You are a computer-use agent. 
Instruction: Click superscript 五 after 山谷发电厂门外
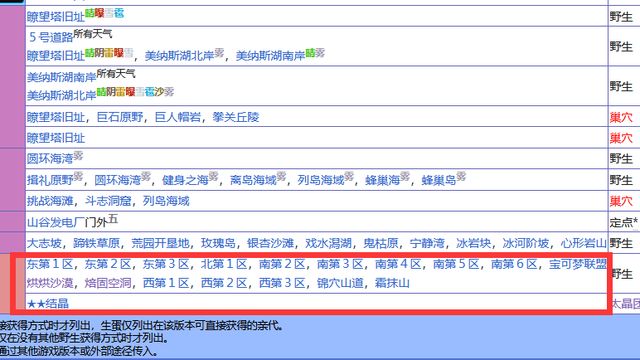[113, 219]
